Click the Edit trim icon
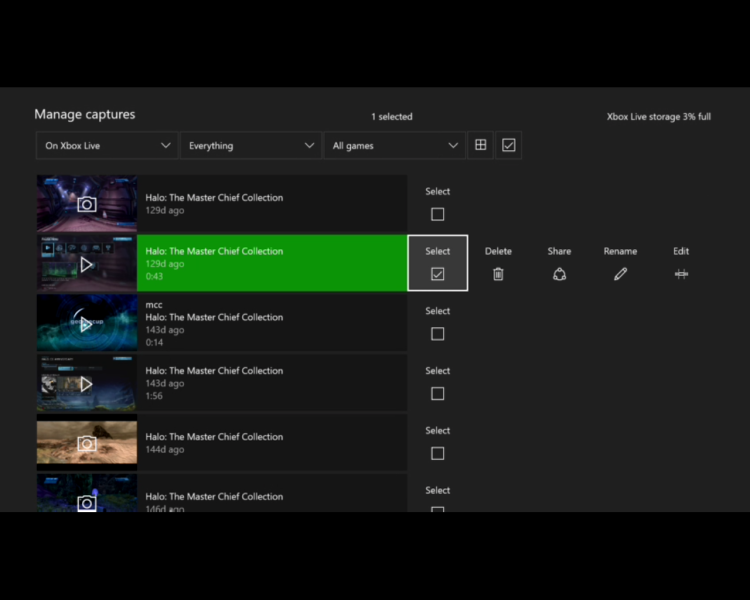Screen dimensions: 750x600 (x=681, y=274)
